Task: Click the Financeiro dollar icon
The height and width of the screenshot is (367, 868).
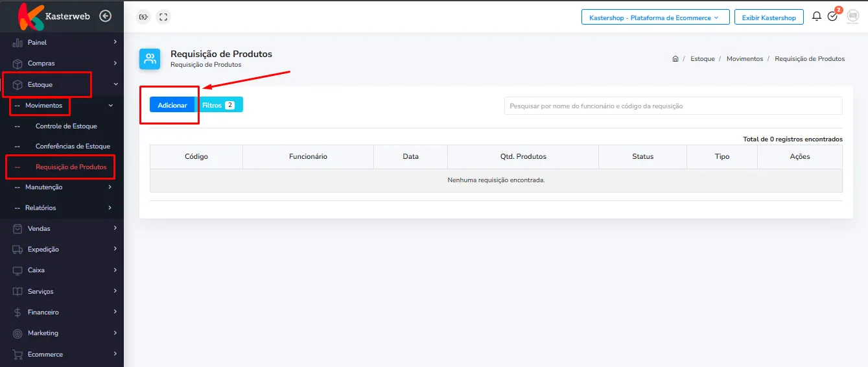Action: pyautogui.click(x=18, y=312)
